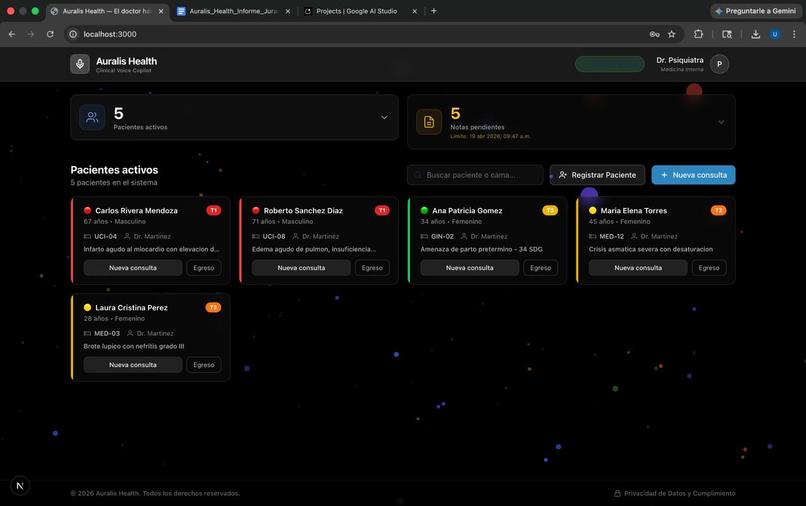Click the diagnosis Crisis asmatica severa con desaturacion
Screen dimensions: 806x506
pos(651,249)
